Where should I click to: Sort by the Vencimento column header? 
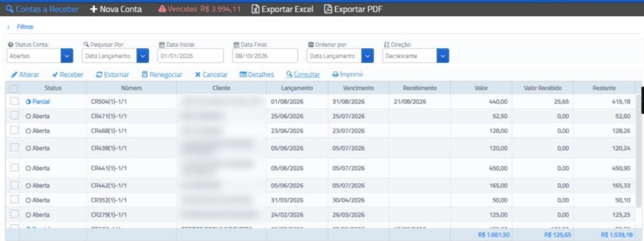358,88
